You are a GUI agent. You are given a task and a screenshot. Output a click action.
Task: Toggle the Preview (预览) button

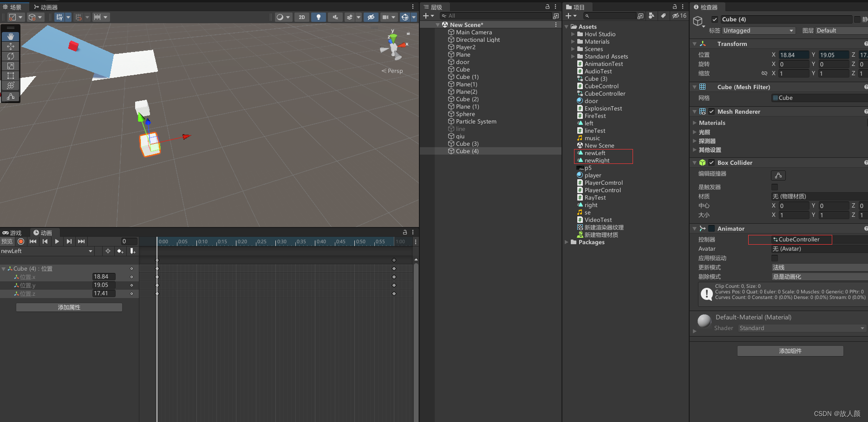[7, 241]
